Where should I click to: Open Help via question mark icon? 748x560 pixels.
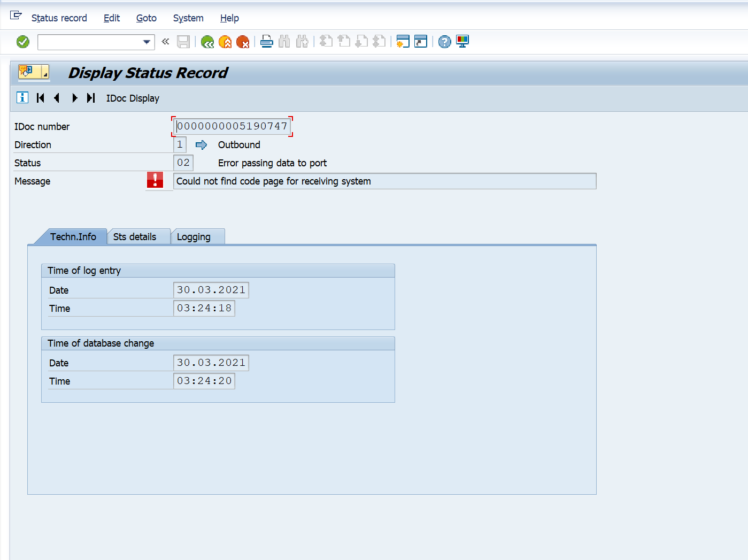pyautogui.click(x=444, y=42)
